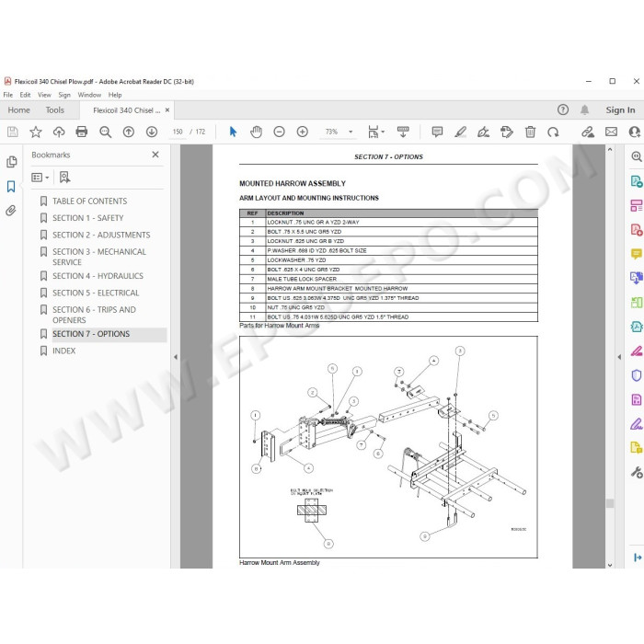644x644 pixels.
Task: Open More Tools wrench icon
Action: (x=637, y=472)
